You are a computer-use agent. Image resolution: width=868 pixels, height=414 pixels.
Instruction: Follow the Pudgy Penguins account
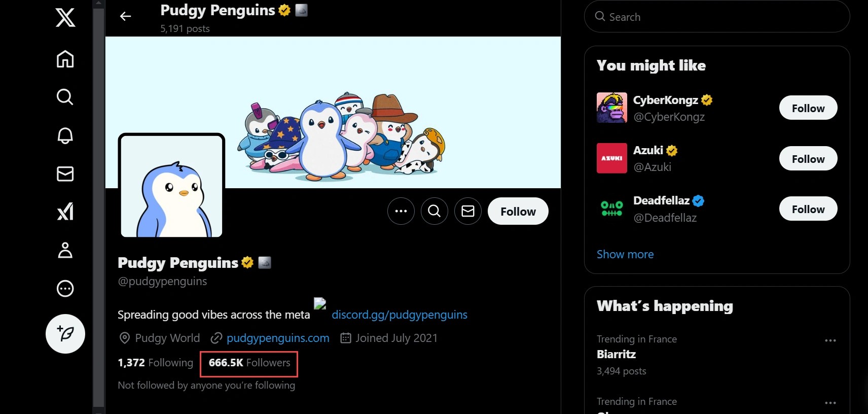[x=518, y=212]
